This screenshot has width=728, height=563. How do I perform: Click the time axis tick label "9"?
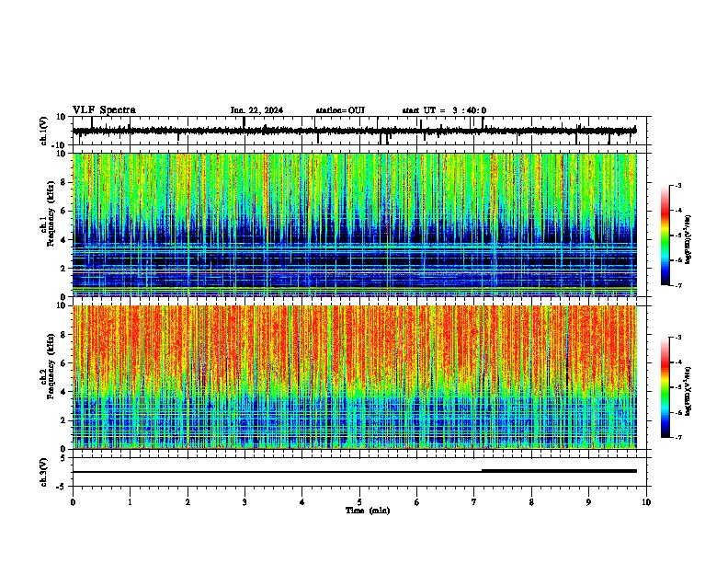pos(588,502)
